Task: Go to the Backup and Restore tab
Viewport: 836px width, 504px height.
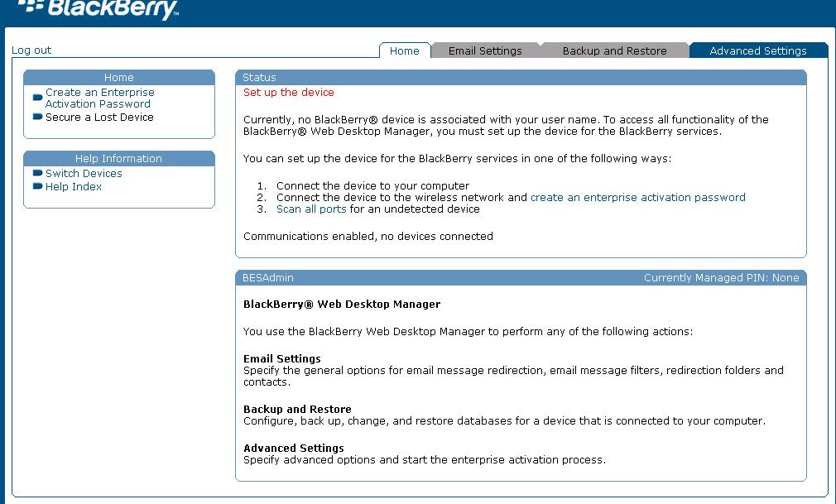Action: click(x=615, y=50)
